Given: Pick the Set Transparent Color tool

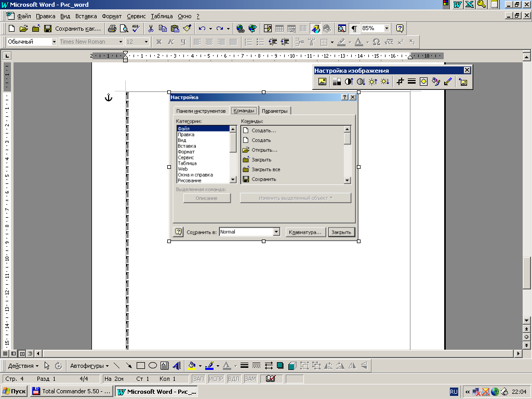Looking at the screenshot, I should tap(448, 82).
